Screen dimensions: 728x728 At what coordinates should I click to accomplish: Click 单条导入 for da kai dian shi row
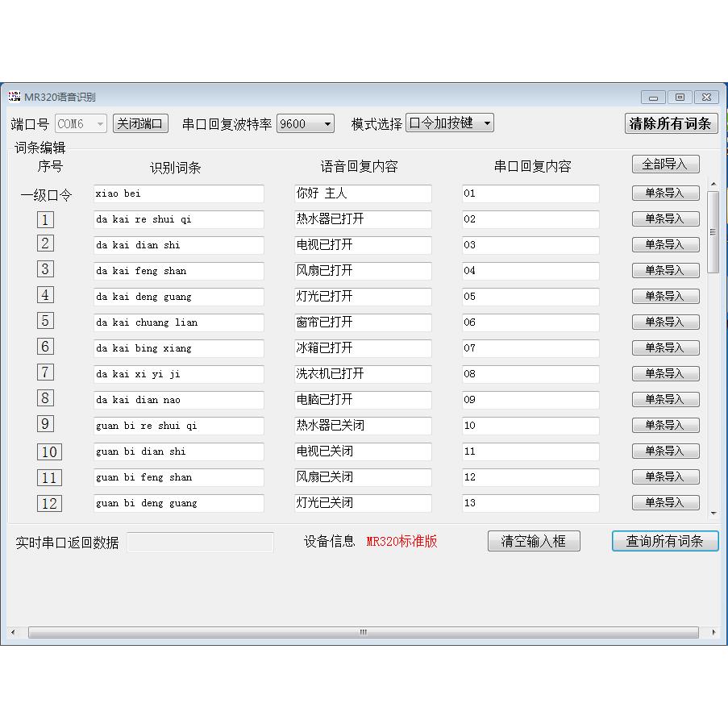(x=665, y=244)
